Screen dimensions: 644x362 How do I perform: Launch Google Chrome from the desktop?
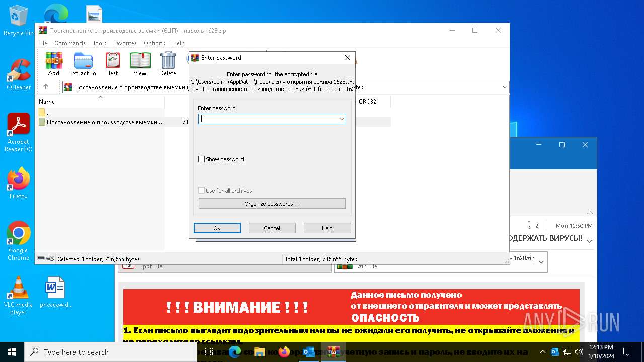(x=18, y=241)
